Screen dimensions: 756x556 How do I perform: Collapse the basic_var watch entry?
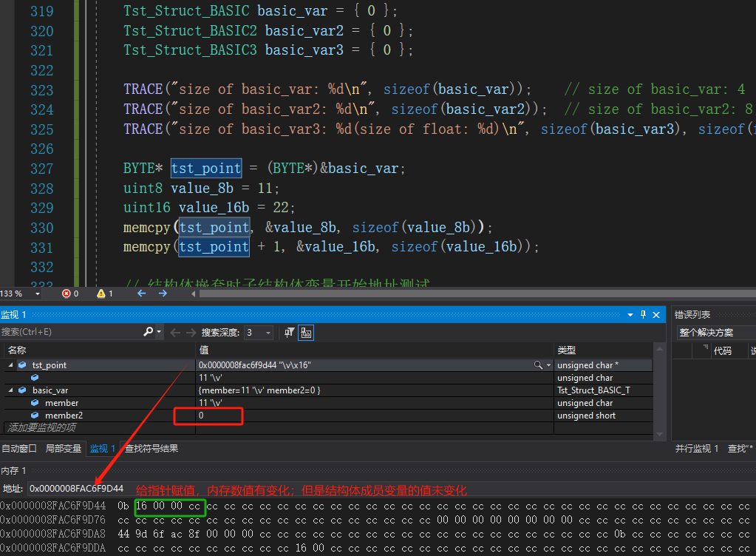pyautogui.click(x=10, y=390)
